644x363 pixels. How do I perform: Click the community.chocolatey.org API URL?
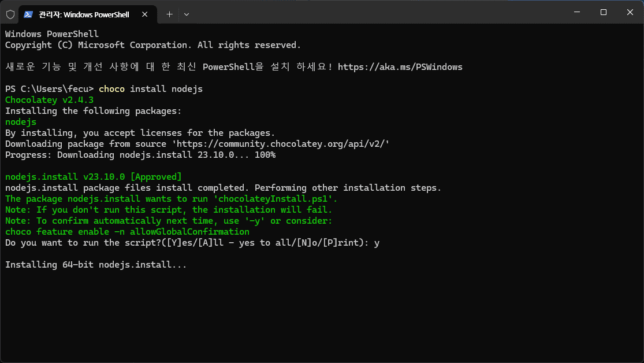[x=280, y=144]
